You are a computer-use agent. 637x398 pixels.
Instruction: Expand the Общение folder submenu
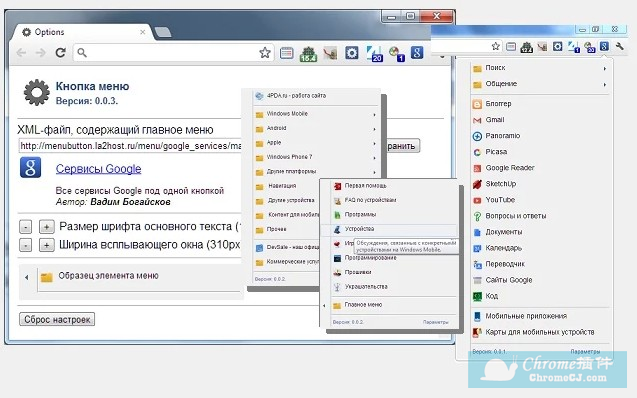[x=540, y=84]
